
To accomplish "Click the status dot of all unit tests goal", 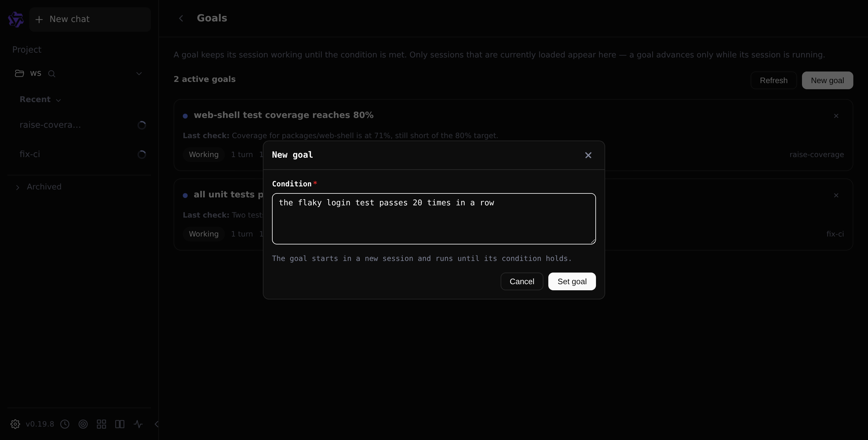I will pyautogui.click(x=185, y=196).
